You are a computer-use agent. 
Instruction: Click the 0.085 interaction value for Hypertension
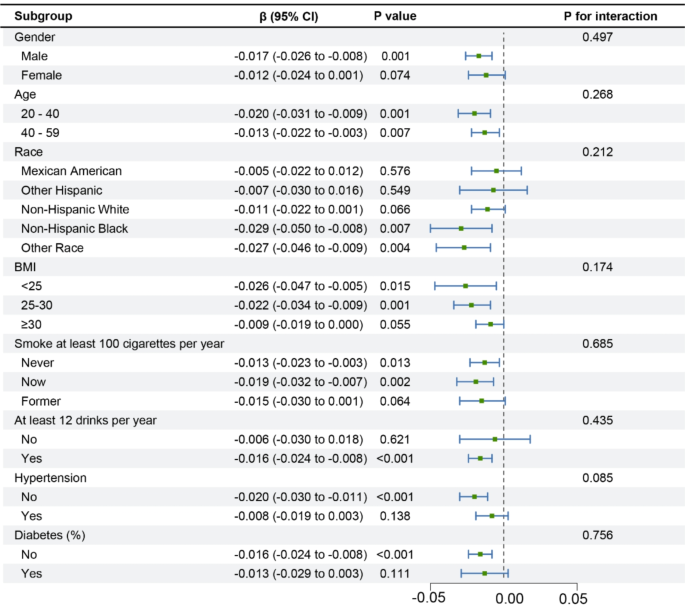click(597, 478)
